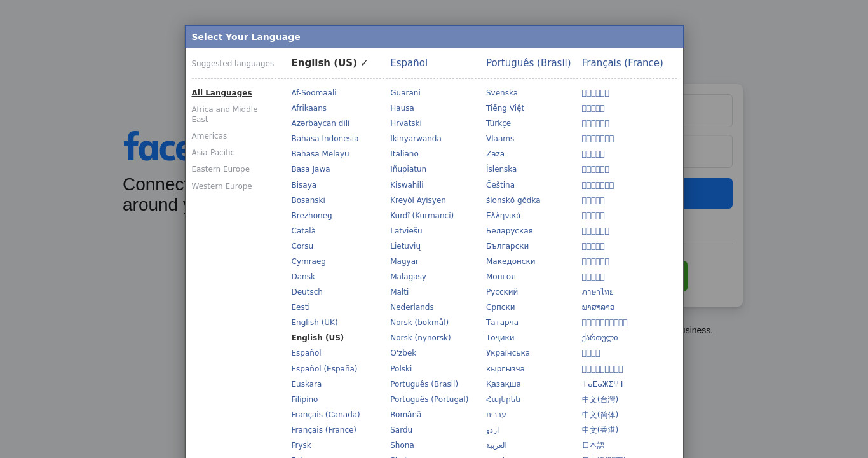
Task: Select Guarani language
Action: [x=405, y=93]
